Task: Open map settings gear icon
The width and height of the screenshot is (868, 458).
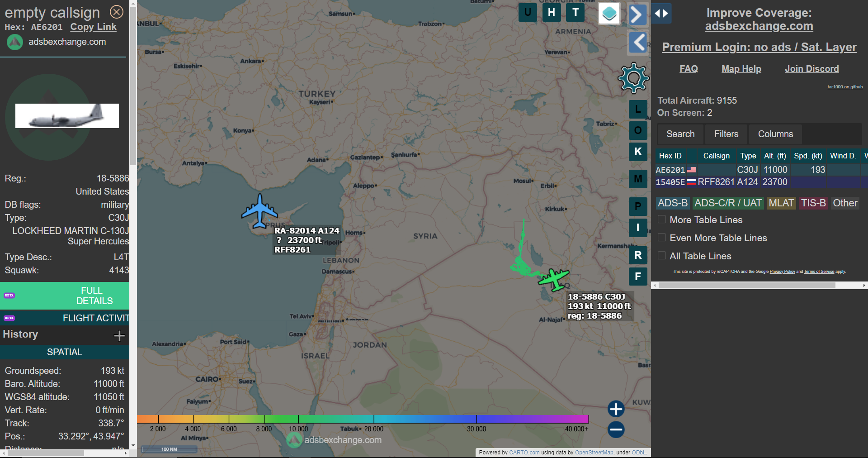Action: pos(633,78)
